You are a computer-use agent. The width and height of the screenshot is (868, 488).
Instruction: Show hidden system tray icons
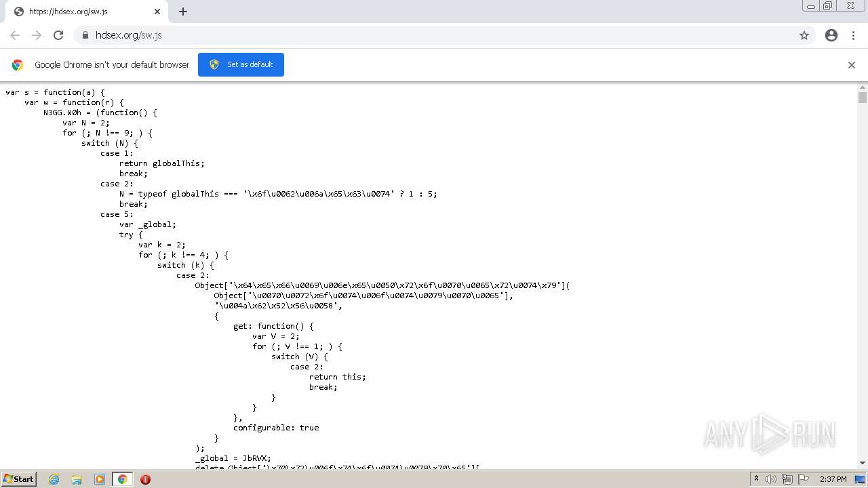point(756,479)
